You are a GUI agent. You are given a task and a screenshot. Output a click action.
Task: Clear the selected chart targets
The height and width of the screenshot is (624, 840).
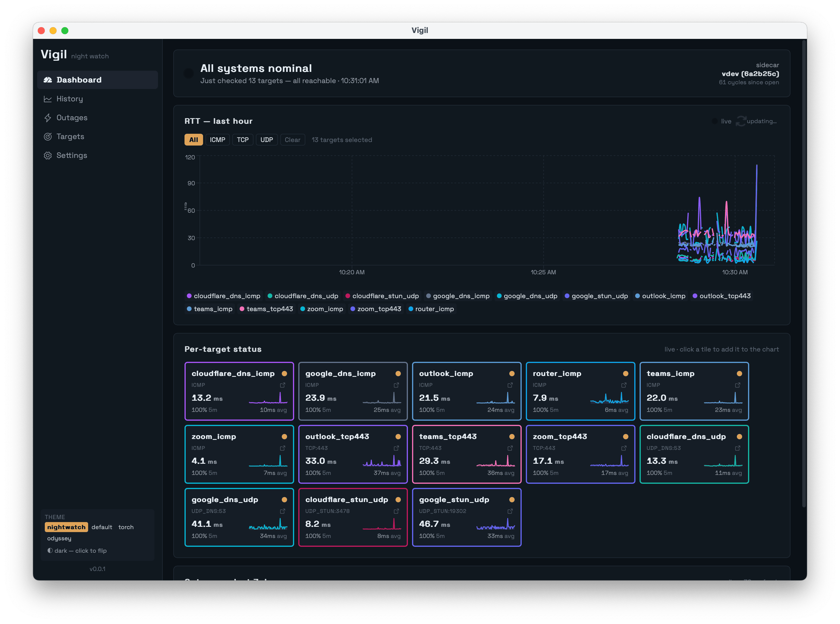[x=292, y=140]
